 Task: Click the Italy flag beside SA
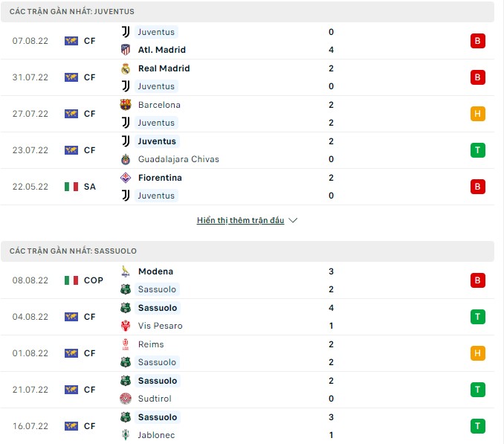tap(71, 187)
